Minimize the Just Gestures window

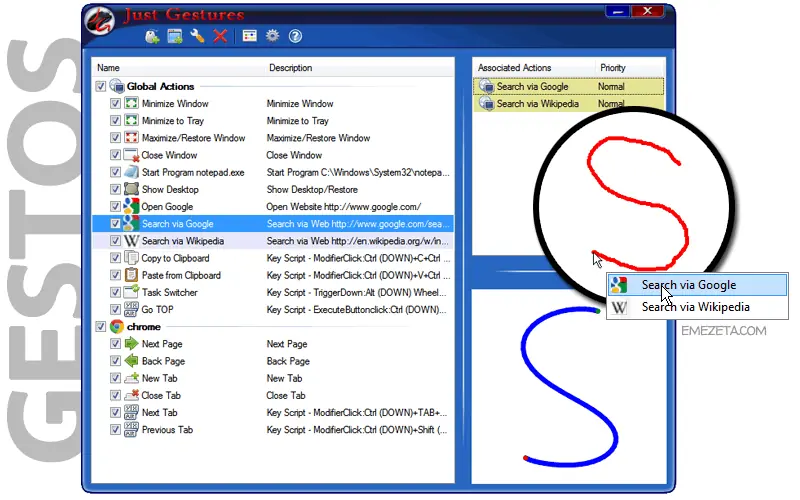coord(617,11)
